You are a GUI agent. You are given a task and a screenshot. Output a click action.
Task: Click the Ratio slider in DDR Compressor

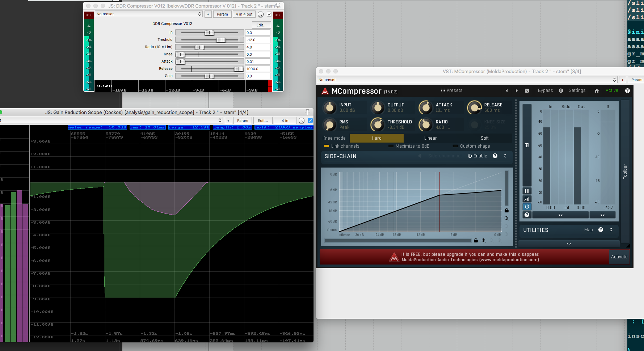210,47
